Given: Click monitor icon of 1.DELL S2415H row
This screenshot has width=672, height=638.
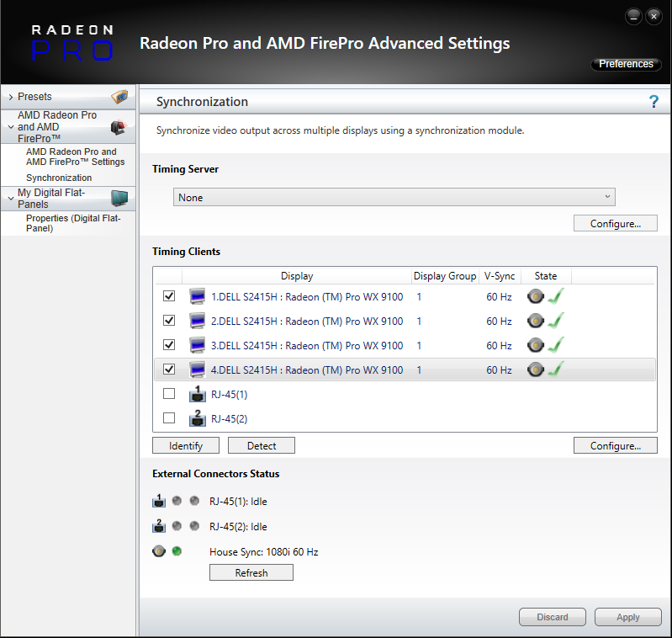Looking at the screenshot, I should [198, 297].
